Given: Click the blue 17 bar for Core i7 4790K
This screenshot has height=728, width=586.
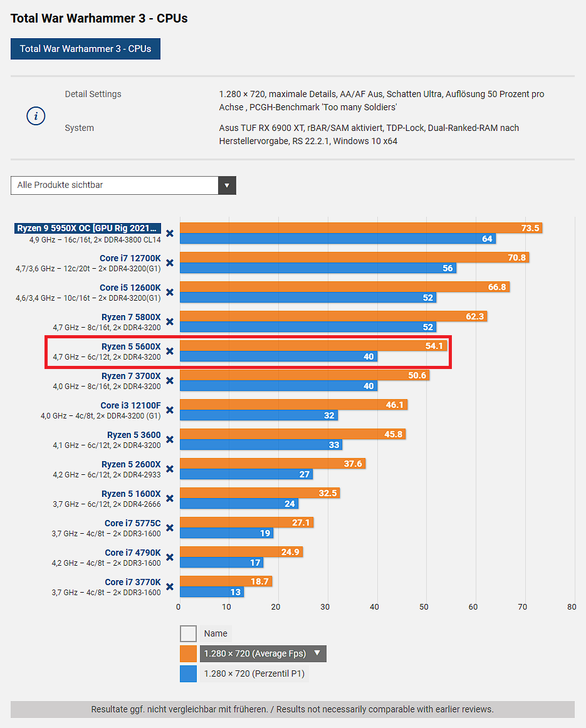Looking at the screenshot, I should (222, 562).
